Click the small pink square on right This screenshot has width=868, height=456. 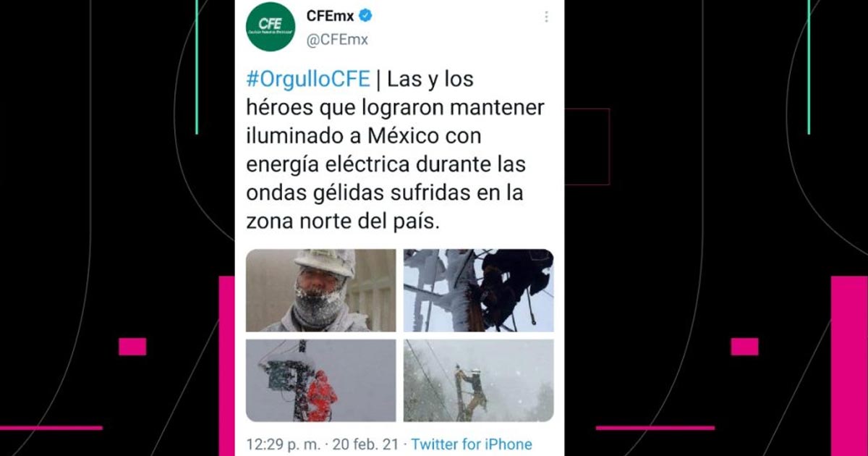[x=744, y=347]
